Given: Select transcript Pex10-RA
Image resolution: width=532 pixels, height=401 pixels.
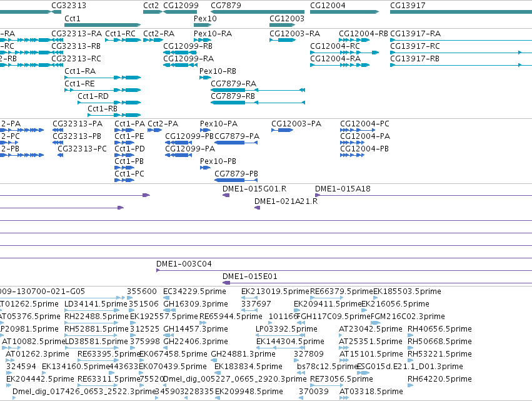Looking at the screenshot, I should (x=203, y=40).
